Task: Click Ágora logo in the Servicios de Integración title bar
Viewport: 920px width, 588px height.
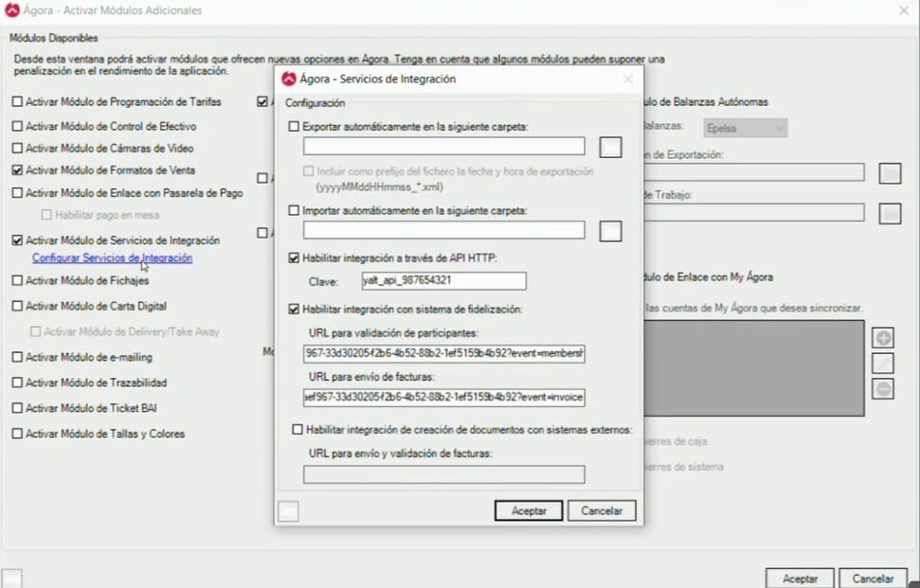Action: (289, 79)
